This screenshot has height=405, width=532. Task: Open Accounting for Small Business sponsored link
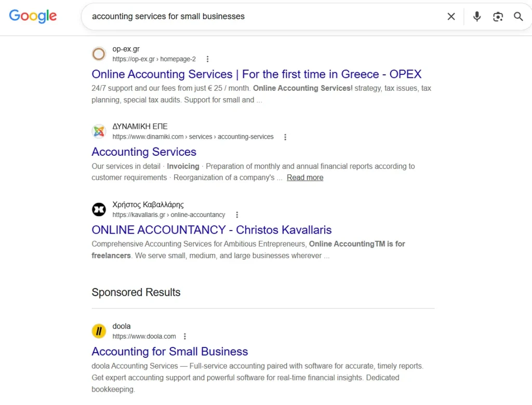click(x=170, y=352)
